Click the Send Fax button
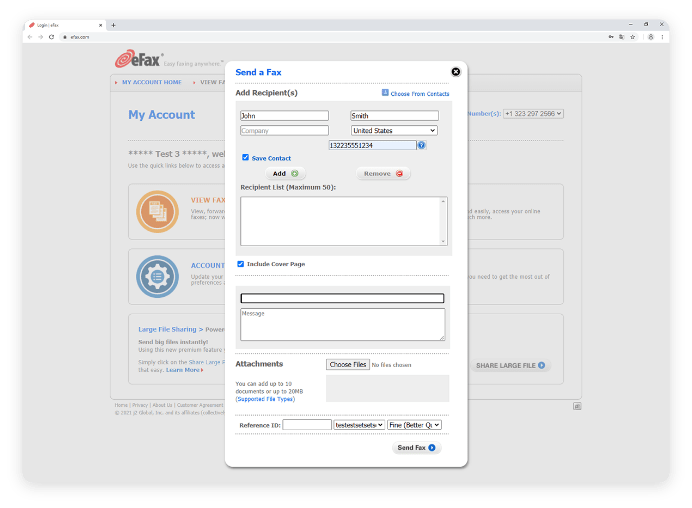Viewport: 692px width, 508px height. [416, 448]
